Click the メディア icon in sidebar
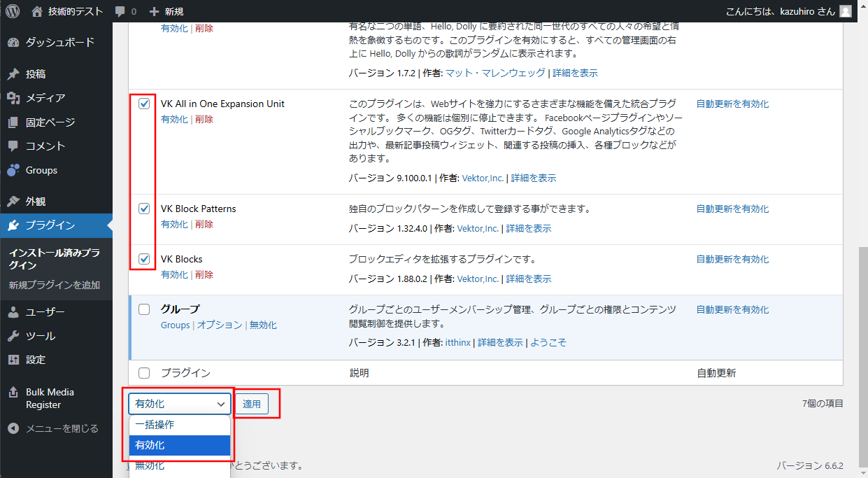This screenshot has width=868, height=478. tap(13, 98)
